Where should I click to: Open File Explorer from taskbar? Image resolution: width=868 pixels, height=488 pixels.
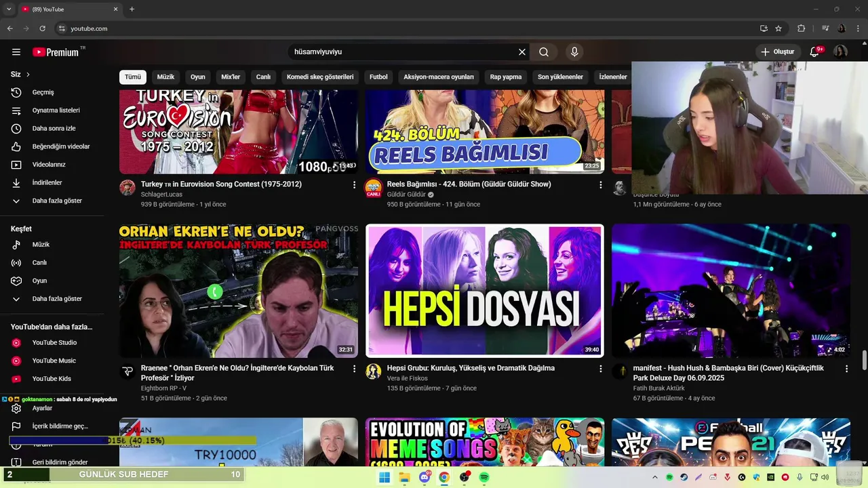405,478
